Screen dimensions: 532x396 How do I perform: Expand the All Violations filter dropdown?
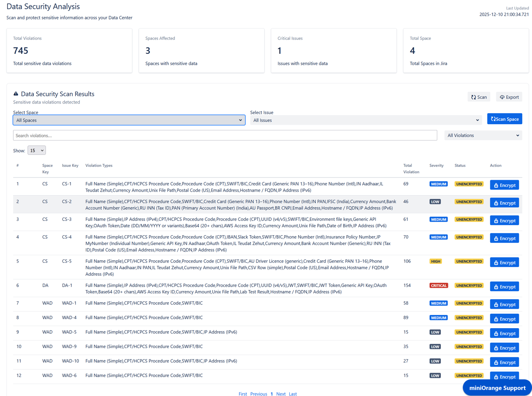click(x=483, y=136)
